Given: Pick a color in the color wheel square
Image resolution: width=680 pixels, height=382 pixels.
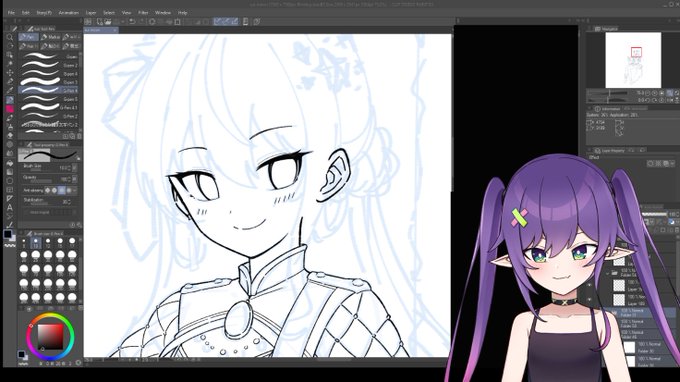Looking at the screenshot, I should (50, 336).
